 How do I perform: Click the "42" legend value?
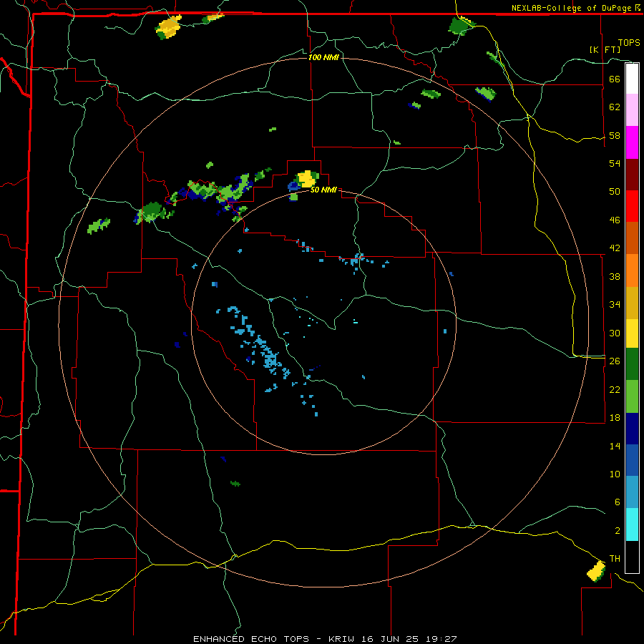click(615, 248)
